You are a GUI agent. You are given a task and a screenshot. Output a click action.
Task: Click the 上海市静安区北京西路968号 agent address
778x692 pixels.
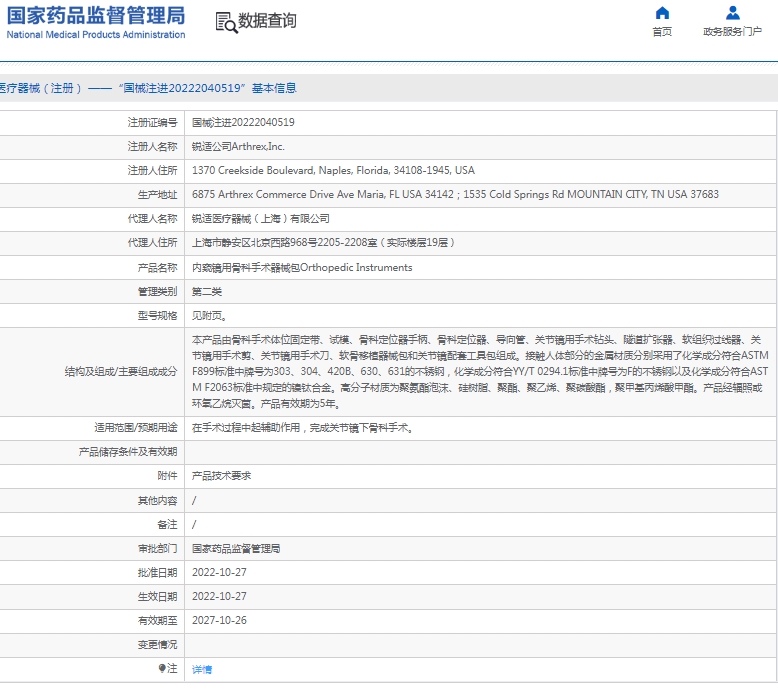(323, 243)
